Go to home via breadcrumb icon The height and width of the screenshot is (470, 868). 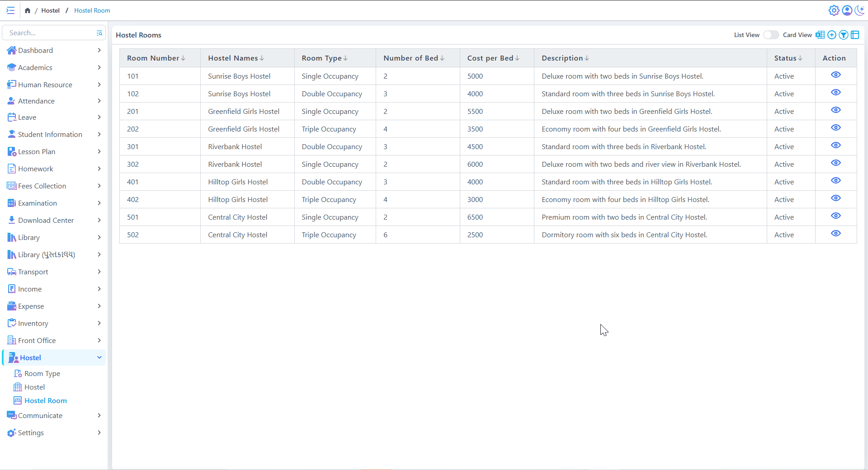(28, 10)
